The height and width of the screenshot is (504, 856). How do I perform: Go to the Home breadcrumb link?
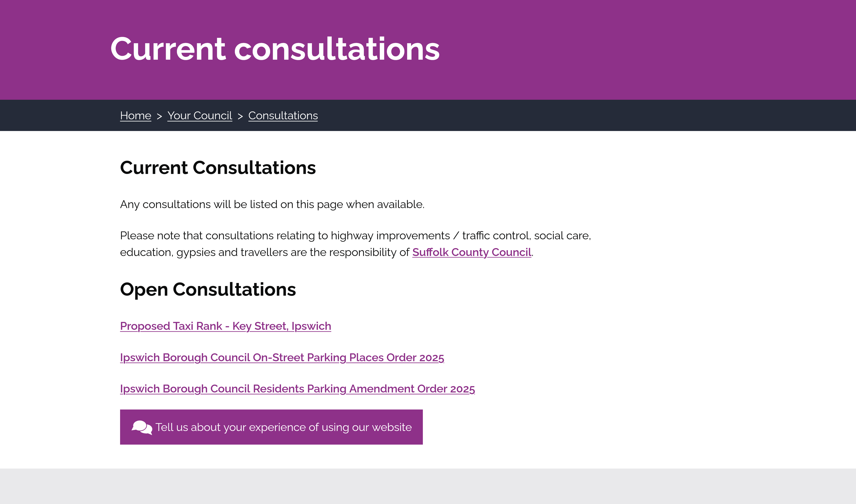[136, 115]
